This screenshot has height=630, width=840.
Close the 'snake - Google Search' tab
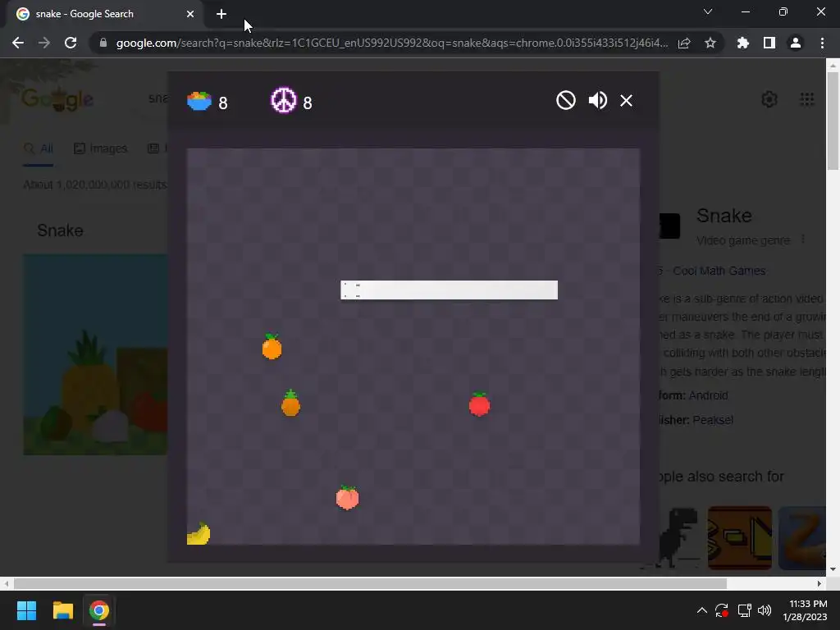click(x=190, y=14)
